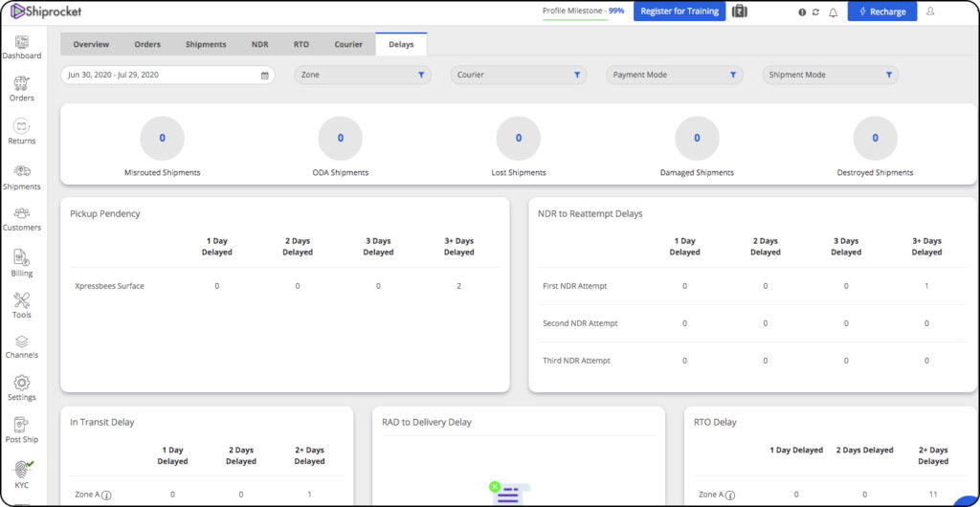Open Tools from the sidebar
This screenshot has height=507, width=980.
[21, 302]
